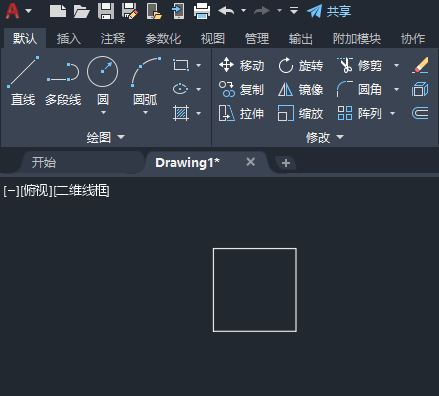
Task: Click the 圆角 fillet tool
Action: coord(360,89)
